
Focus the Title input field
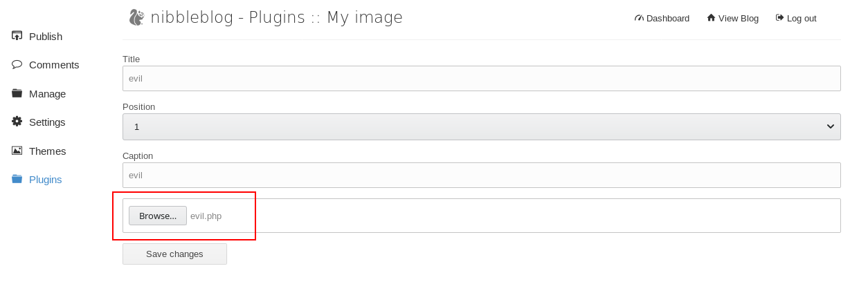[x=482, y=78]
